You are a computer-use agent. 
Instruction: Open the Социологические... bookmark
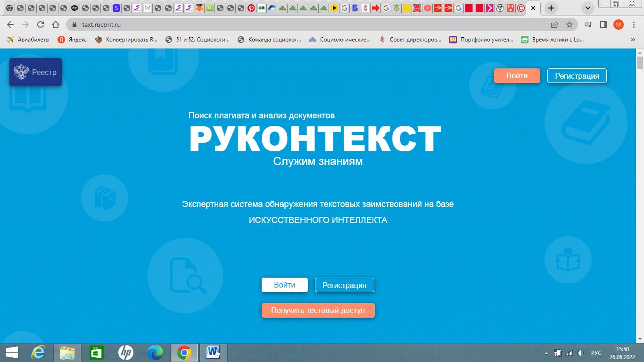340,40
